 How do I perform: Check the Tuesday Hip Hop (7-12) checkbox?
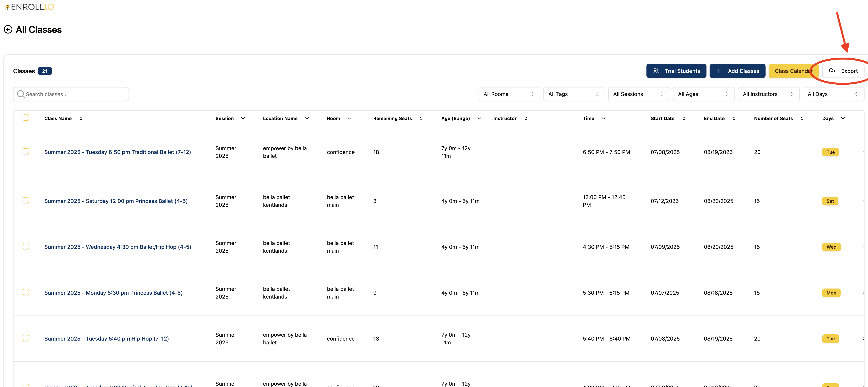[x=26, y=338]
